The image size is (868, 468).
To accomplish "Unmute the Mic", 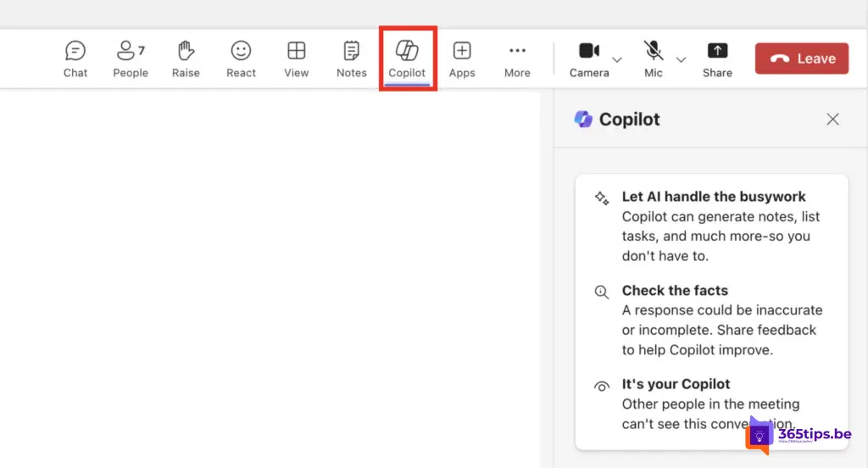I will click(x=653, y=58).
